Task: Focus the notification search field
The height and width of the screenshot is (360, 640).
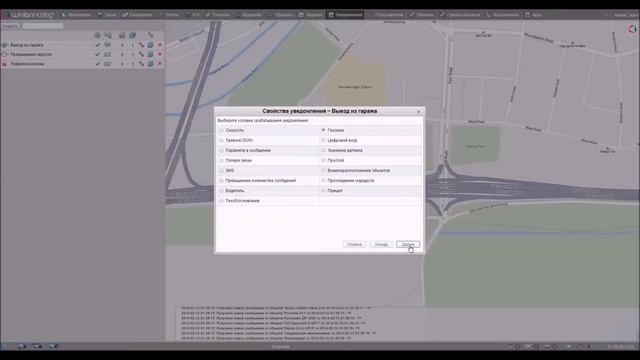Action: 43,26
